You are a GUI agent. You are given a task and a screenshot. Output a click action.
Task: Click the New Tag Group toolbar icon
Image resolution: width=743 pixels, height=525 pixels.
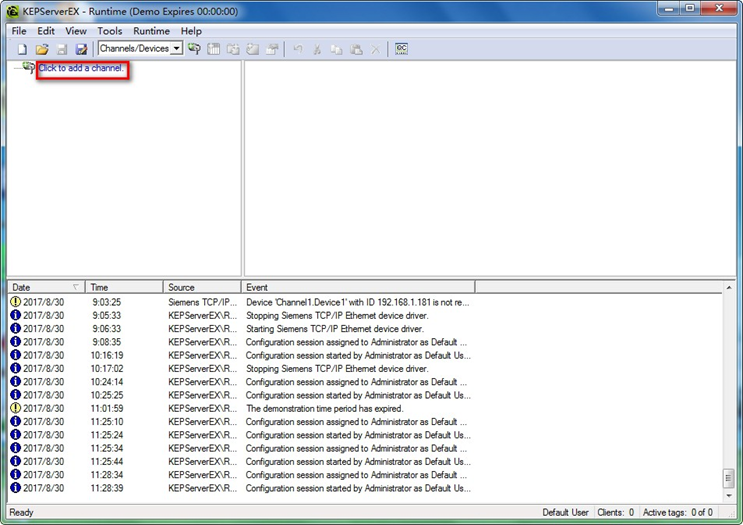click(x=233, y=48)
